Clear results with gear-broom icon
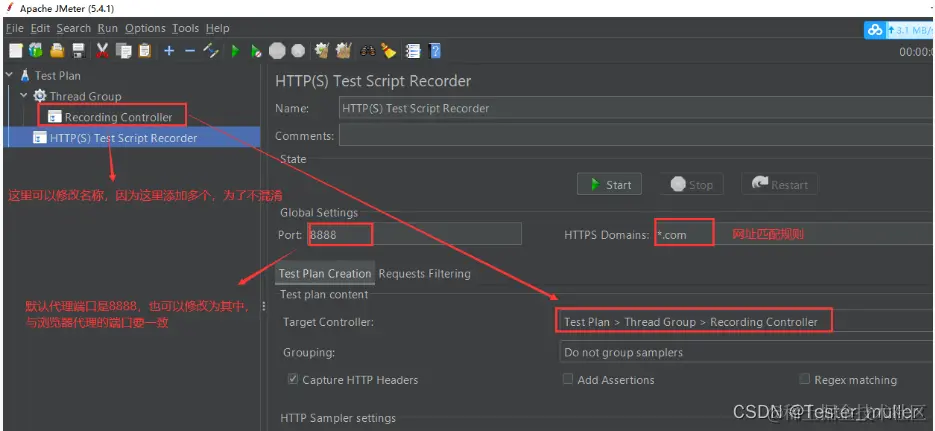 coord(322,51)
